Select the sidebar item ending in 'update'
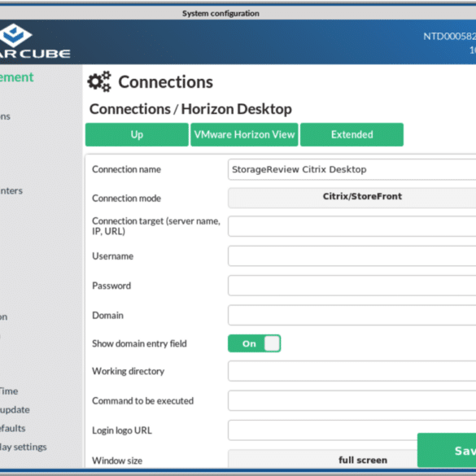 [15, 410]
